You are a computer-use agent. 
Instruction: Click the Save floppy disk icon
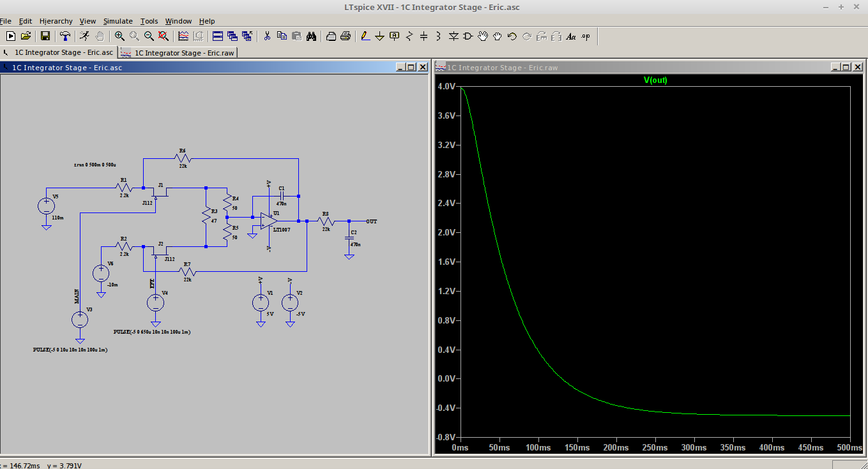coord(45,36)
